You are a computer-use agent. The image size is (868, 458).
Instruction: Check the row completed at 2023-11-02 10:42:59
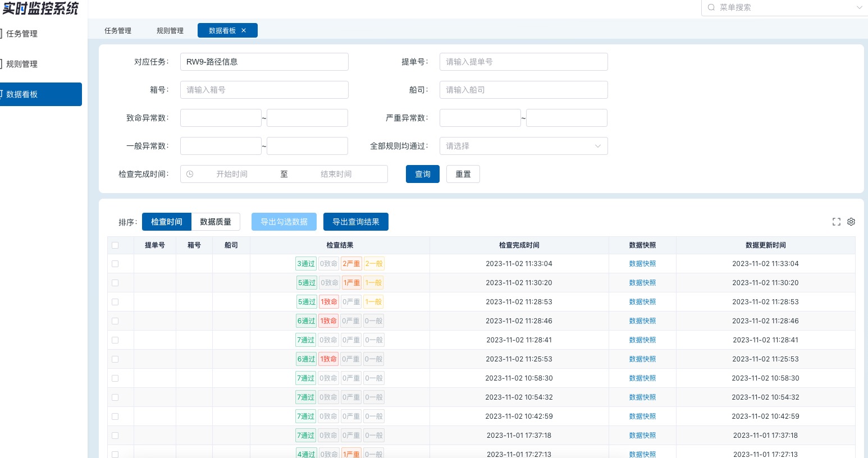pos(115,416)
